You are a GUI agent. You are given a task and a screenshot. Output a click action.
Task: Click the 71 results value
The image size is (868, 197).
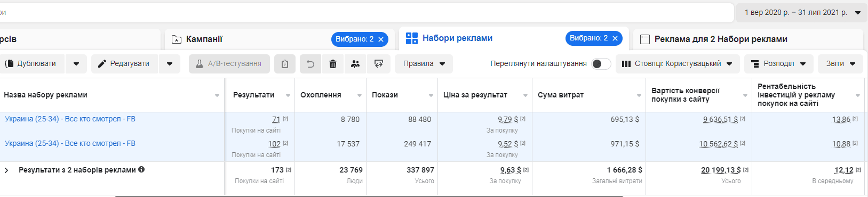276,119
